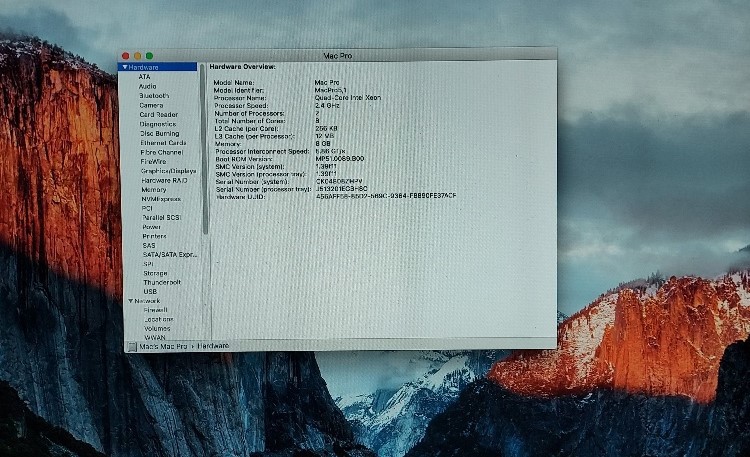Click the Hardware UUID value
Screen dimensions: 750x457
coord(386,196)
